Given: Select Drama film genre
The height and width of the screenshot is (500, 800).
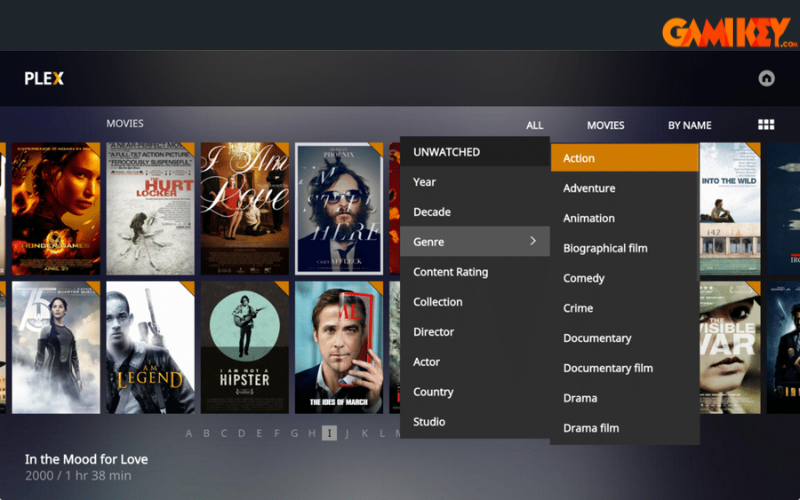Looking at the screenshot, I should [x=624, y=428].
